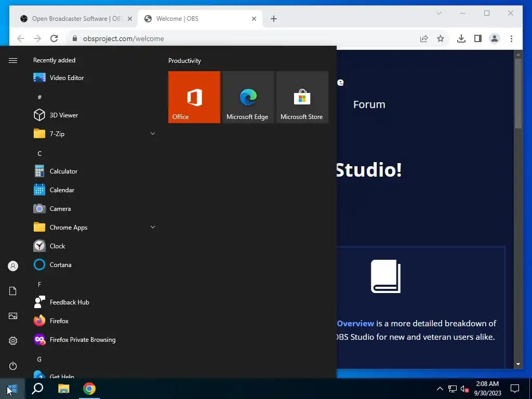Open the notification center icon

515,389
